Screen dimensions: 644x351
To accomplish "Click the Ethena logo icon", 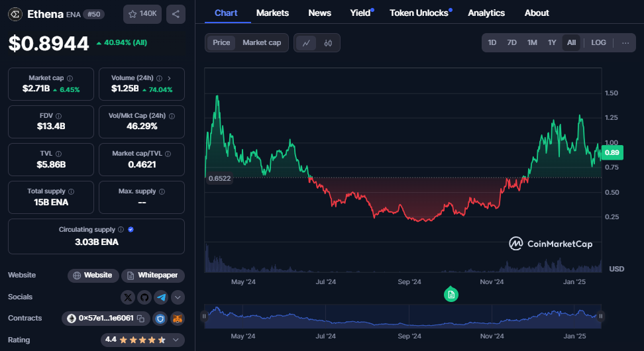I will pyautogui.click(x=15, y=15).
